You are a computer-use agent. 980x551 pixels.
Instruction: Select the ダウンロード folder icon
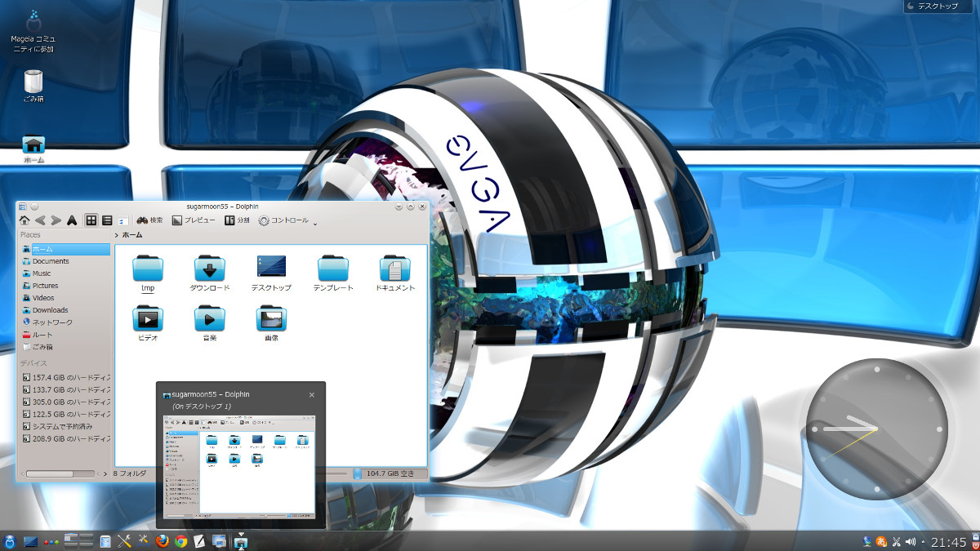[210, 273]
